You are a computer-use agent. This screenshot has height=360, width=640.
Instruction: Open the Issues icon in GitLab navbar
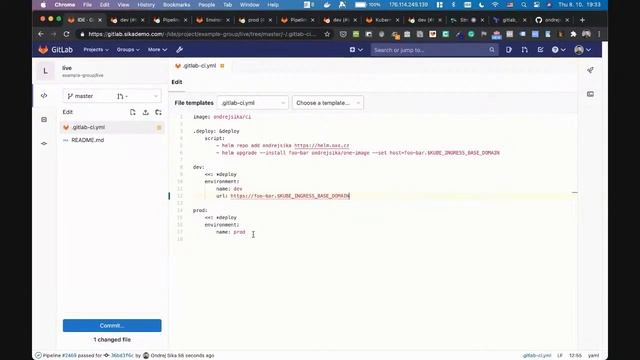click(509, 50)
